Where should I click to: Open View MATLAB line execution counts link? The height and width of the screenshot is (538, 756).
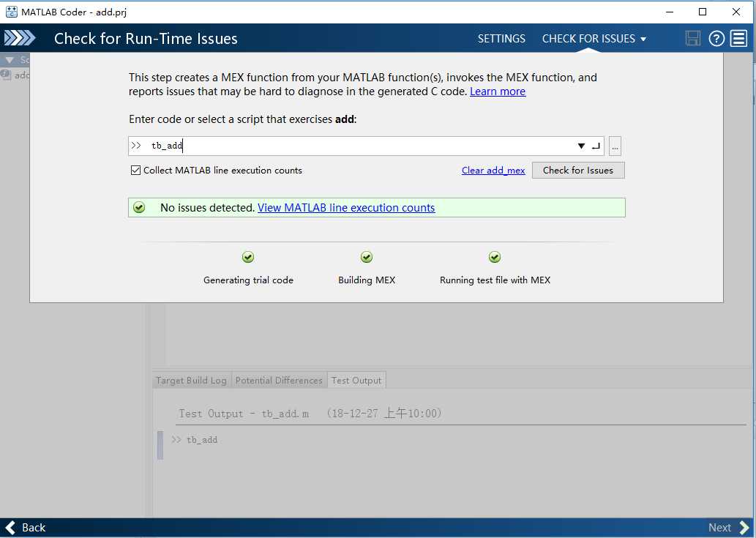coord(346,208)
